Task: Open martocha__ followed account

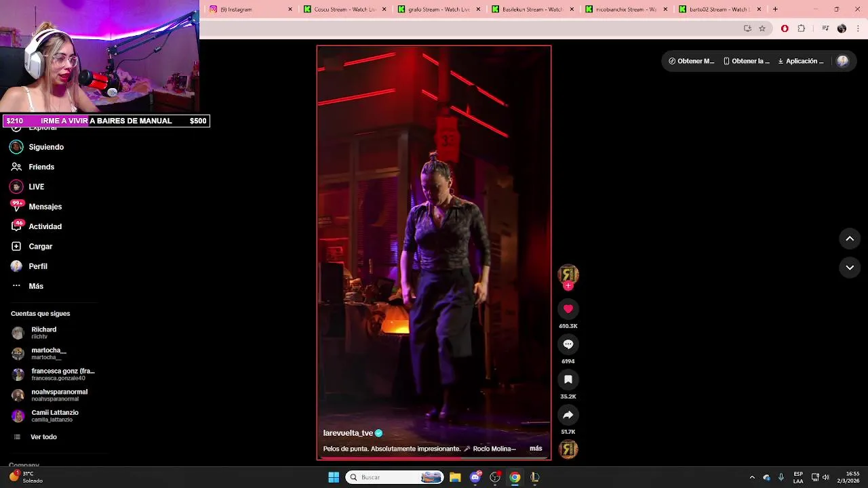Action: pyautogui.click(x=39, y=354)
